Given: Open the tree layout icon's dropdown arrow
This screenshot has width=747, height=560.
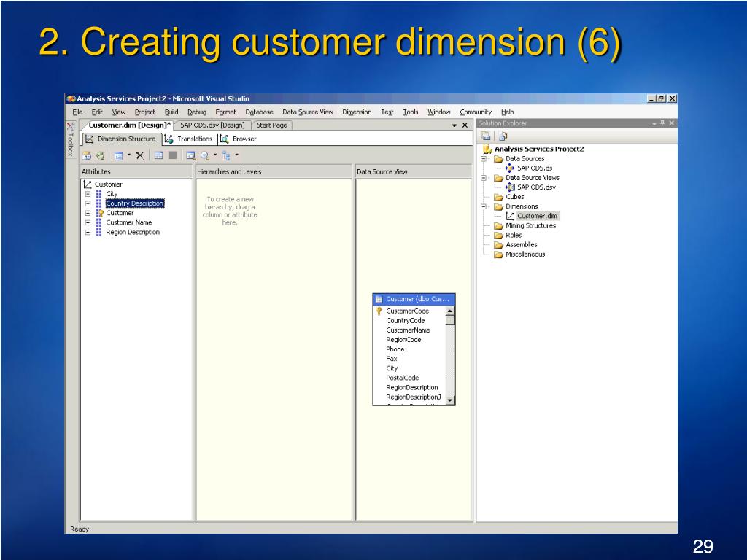Looking at the screenshot, I should pos(236,155).
